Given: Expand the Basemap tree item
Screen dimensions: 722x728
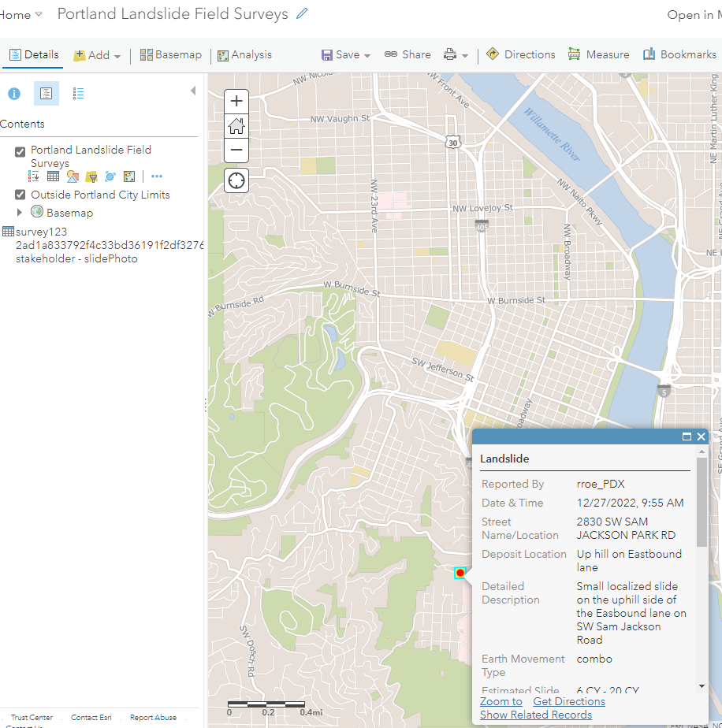Looking at the screenshot, I should click(x=20, y=212).
